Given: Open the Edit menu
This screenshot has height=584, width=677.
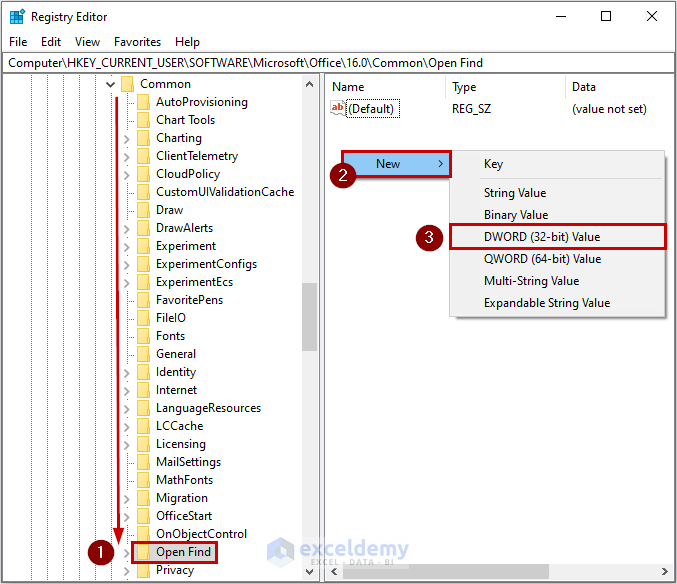Looking at the screenshot, I should point(51,42).
